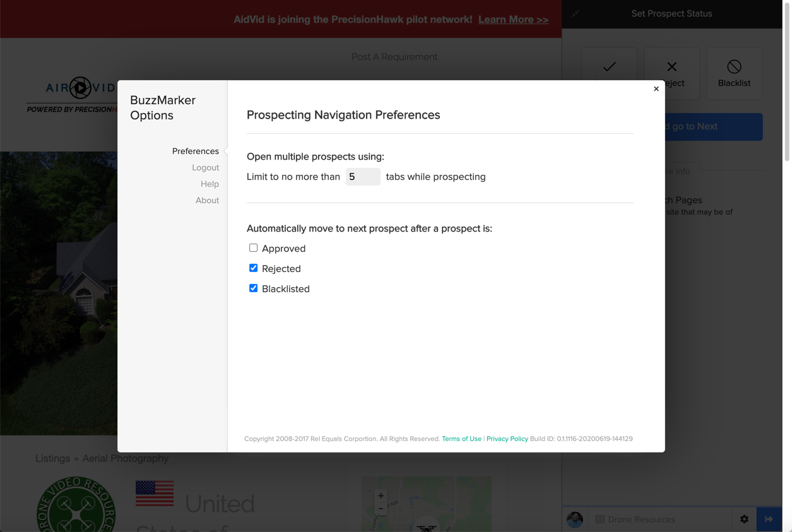Enable the Approved checkbox

(253, 248)
